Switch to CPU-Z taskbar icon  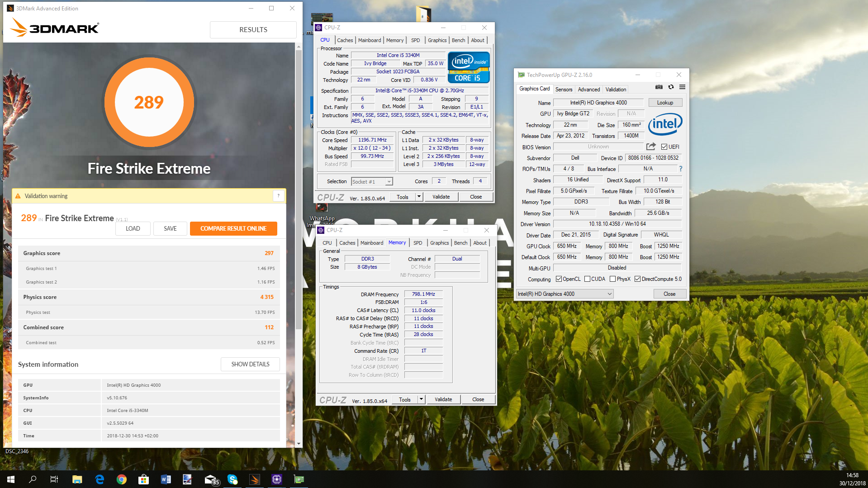[277, 479]
